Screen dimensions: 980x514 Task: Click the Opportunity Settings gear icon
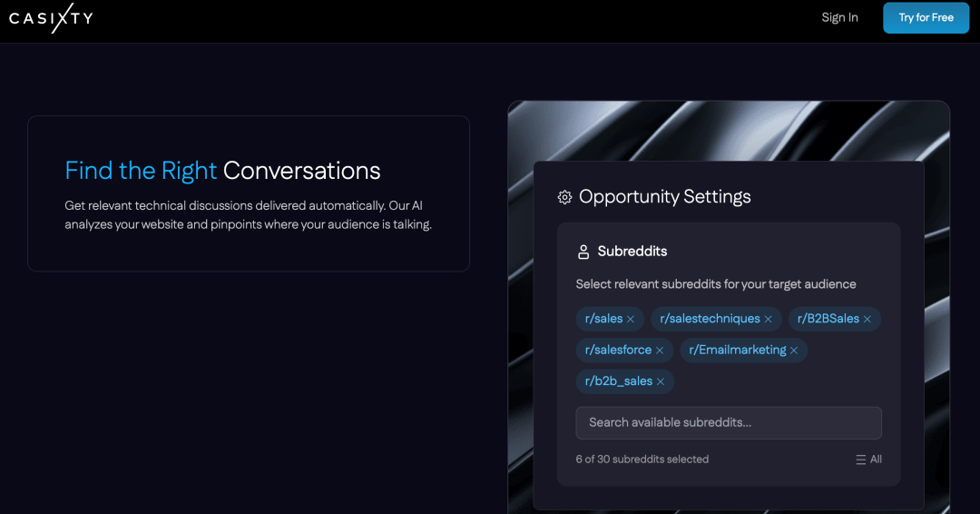click(x=564, y=197)
